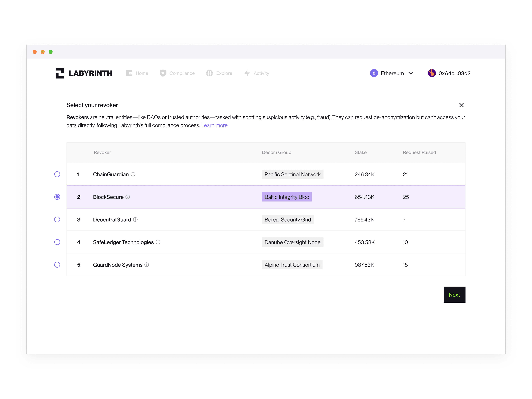Image resolution: width=532 pixels, height=399 pixels.
Task: Select the ChainGuardian radio button
Action: point(57,174)
